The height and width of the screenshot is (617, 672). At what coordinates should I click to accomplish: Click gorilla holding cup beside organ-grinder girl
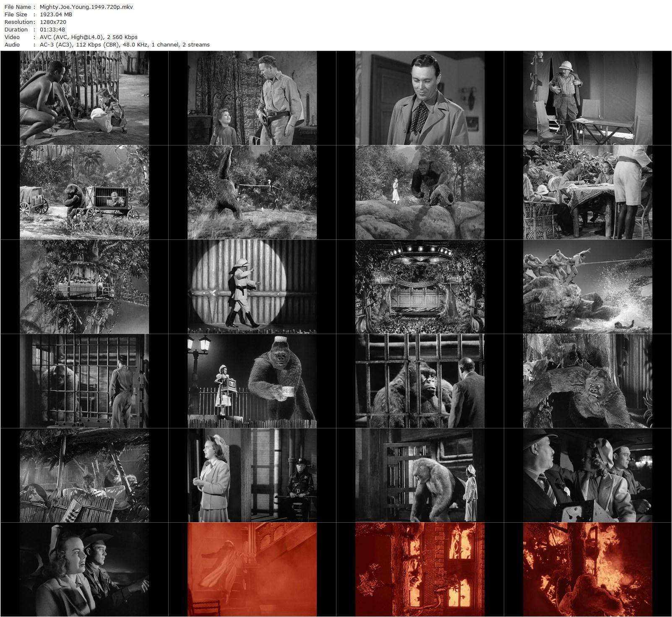pos(252,381)
